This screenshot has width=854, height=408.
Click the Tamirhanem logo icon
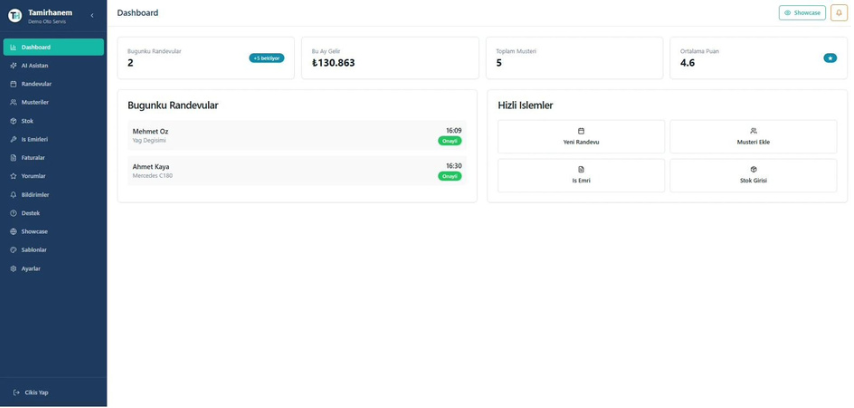click(x=15, y=15)
